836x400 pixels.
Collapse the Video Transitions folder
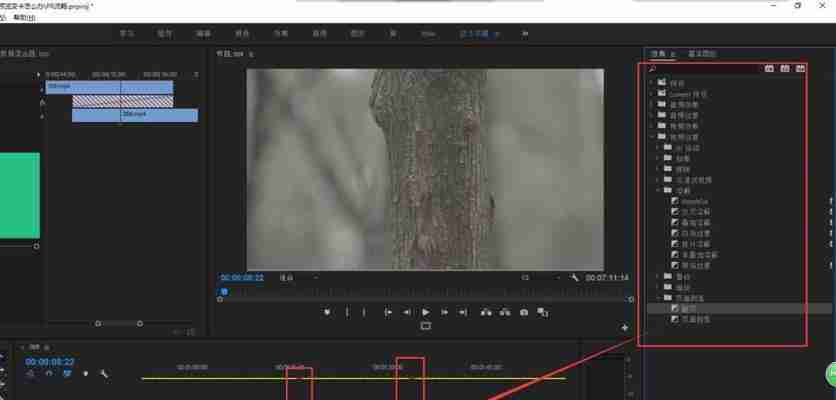coord(651,137)
